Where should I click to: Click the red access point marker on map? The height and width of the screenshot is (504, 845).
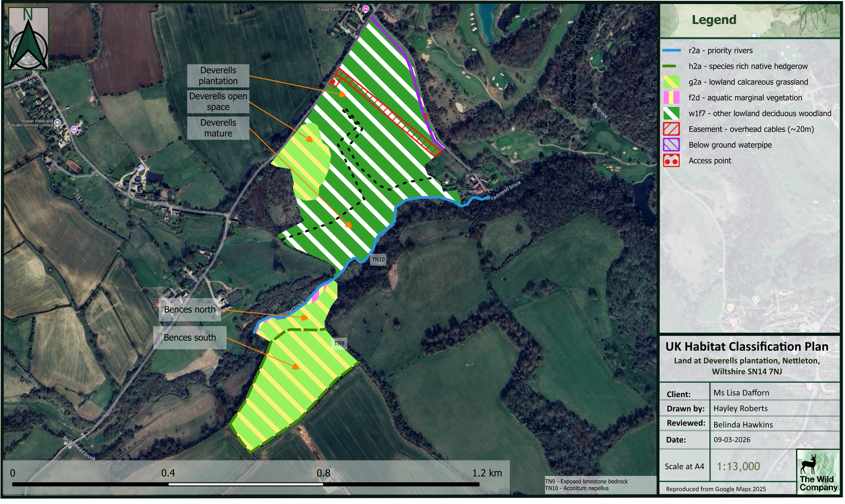pyautogui.click(x=335, y=82)
